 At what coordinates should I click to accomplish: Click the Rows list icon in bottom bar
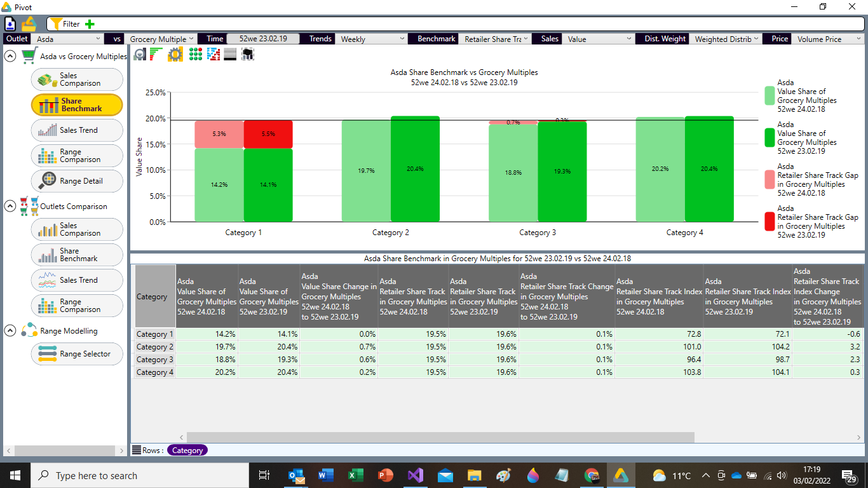136,450
